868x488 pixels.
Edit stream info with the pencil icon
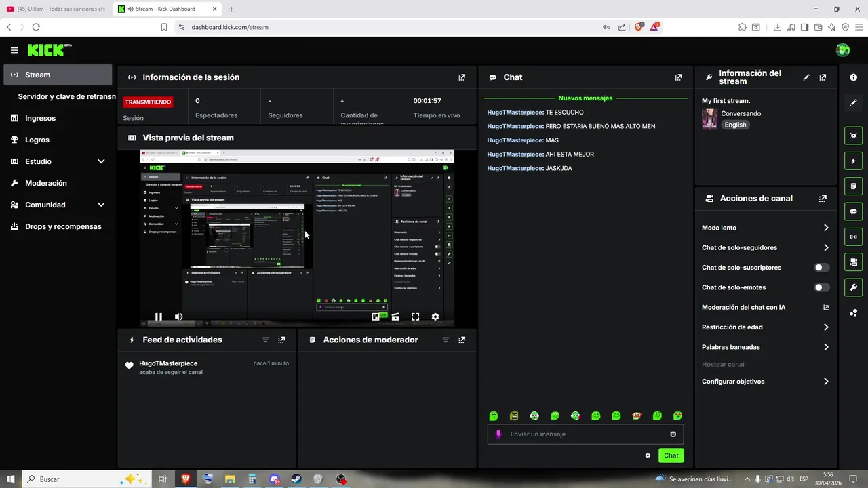[x=806, y=77]
